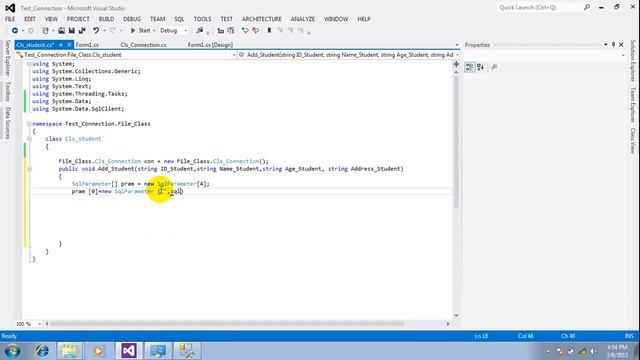Toggle Alphabetical sort in Properties panel

(x=480, y=67)
